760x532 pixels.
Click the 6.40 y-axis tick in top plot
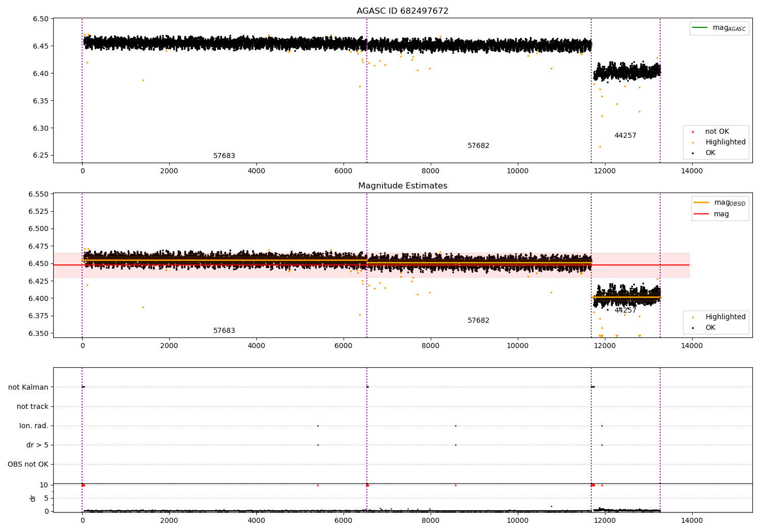[41, 74]
